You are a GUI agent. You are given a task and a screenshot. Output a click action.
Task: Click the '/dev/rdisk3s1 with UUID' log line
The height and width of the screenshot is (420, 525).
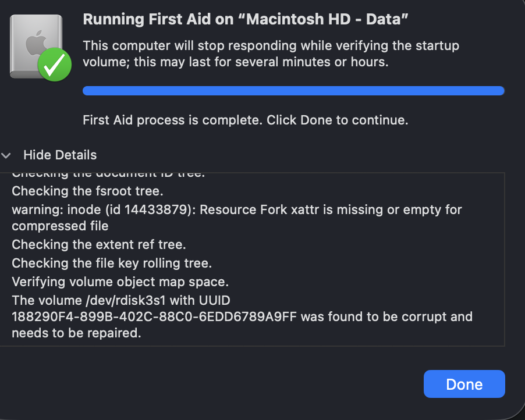121,301
